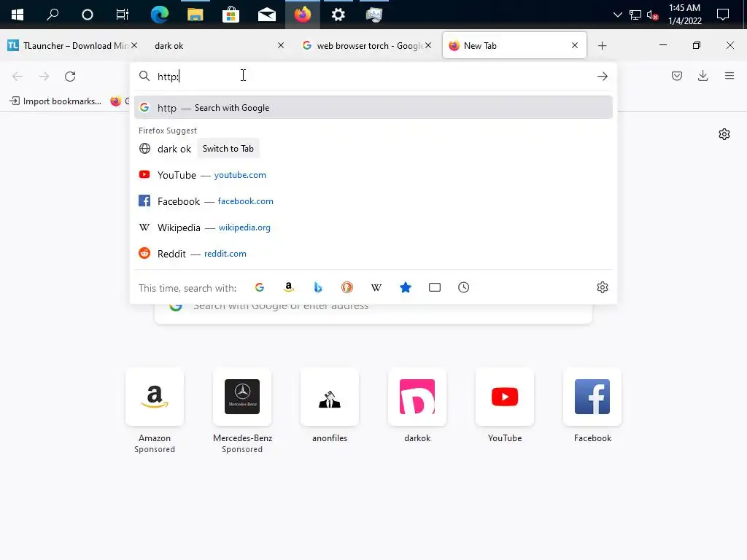Image resolution: width=747 pixels, height=560 pixels.
Task: Open search settings gear in dropdown
Action: [602, 287]
